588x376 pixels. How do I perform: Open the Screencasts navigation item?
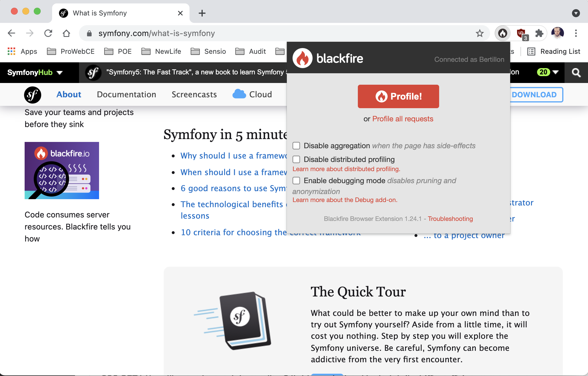point(194,94)
